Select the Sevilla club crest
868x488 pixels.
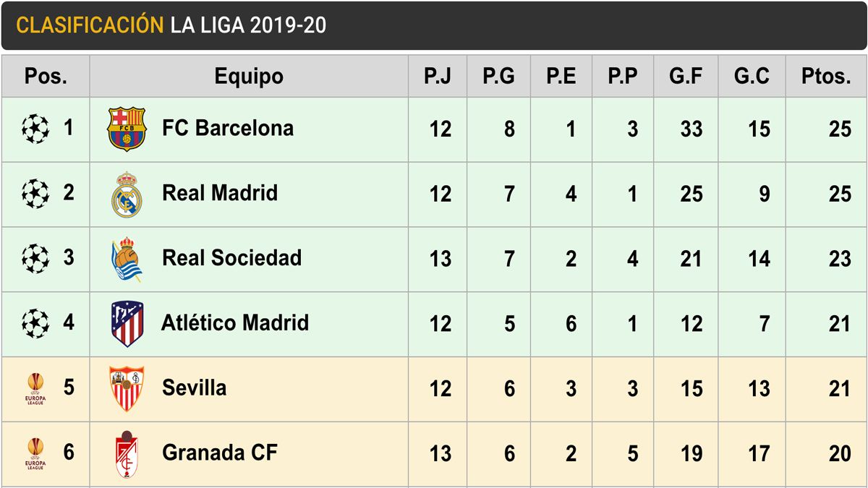[x=127, y=388]
